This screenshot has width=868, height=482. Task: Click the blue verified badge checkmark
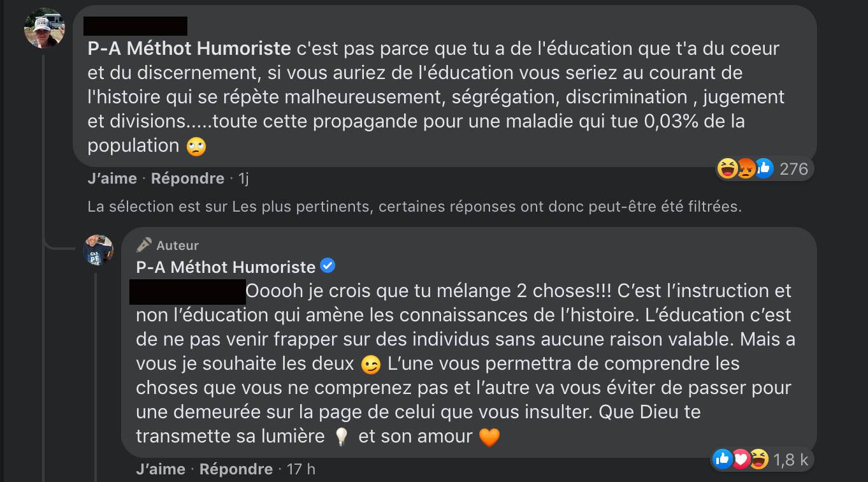click(328, 266)
